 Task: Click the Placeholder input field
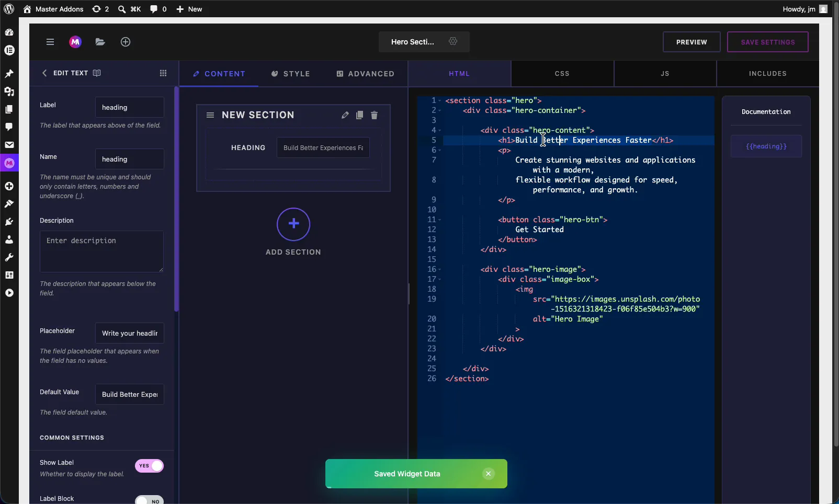point(130,333)
